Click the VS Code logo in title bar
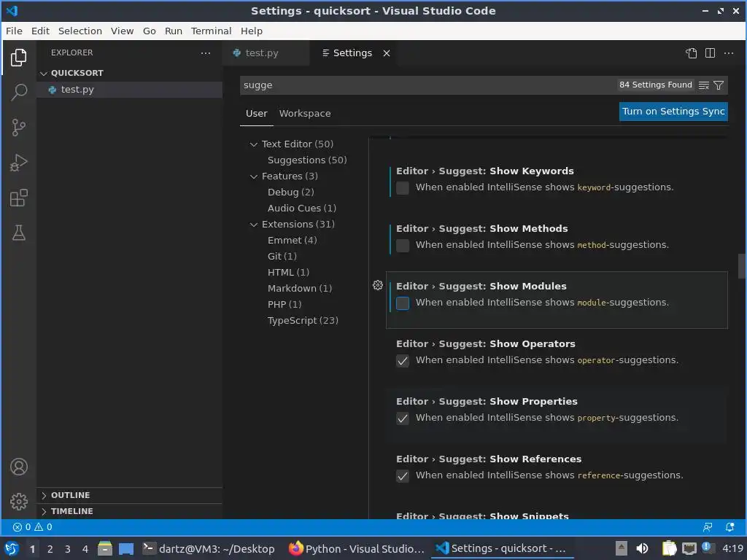 click(x=12, y=10)
